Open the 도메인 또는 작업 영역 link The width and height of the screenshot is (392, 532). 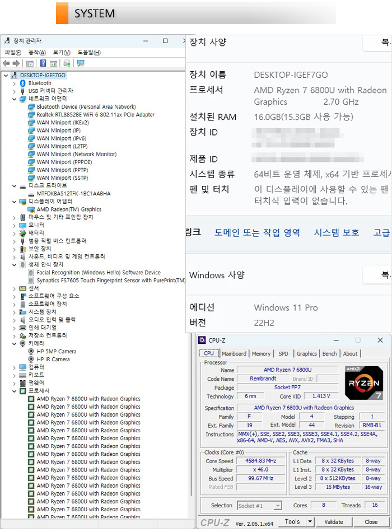click(x=257, y=232)
